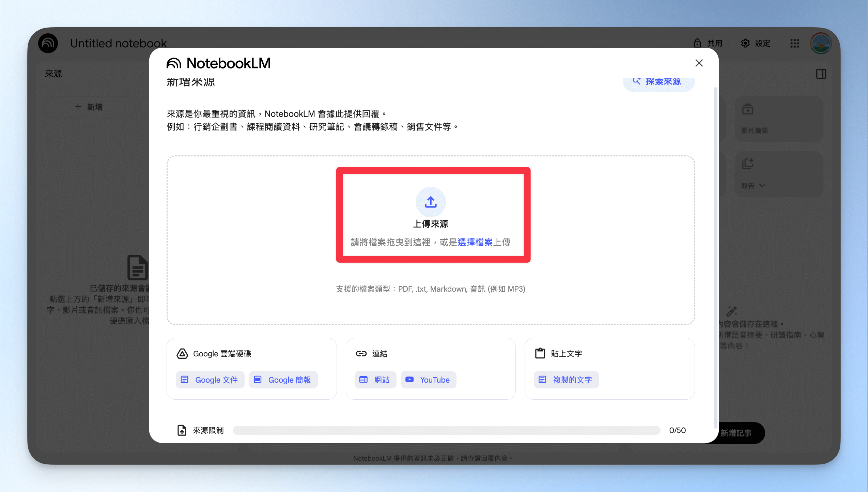
Task: Select the Google 文件 source option
Action: pyautogui.click(x=210, y=380)
